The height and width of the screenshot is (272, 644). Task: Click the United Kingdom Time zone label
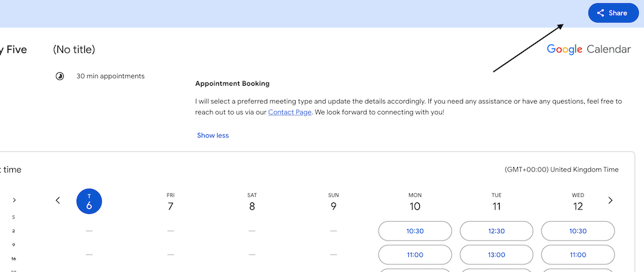[x=562, y=170]
